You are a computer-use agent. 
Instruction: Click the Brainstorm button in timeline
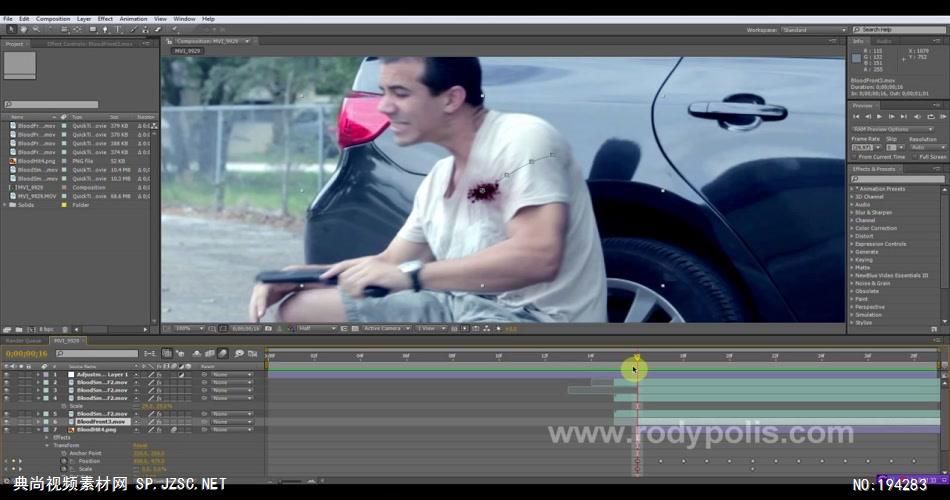coord(239,353)
